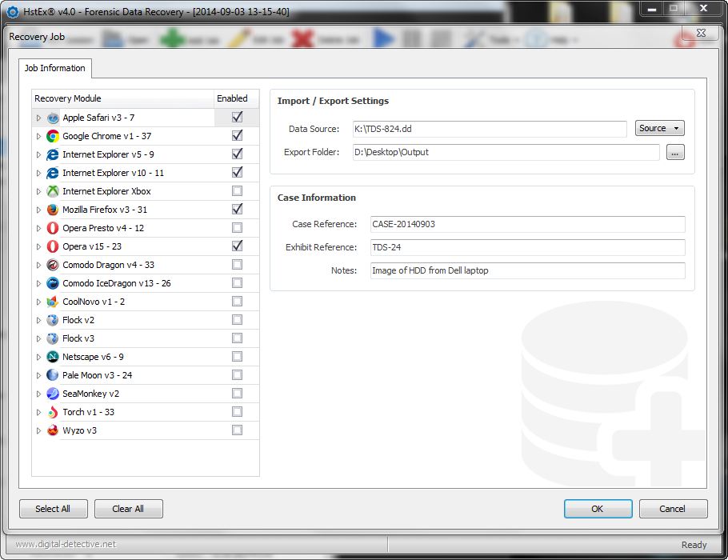
Task: Click the Select All button
Action: click(x=54, y=509)
